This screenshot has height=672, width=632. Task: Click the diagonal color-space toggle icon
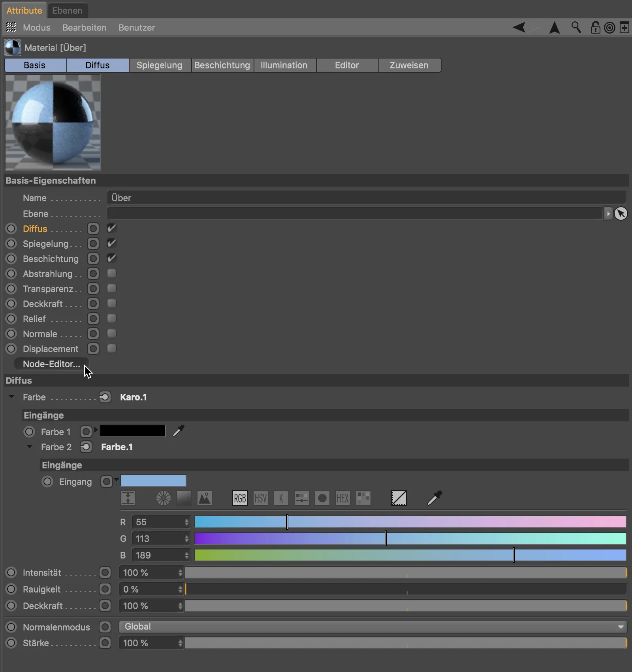click(x=399, y=498)
